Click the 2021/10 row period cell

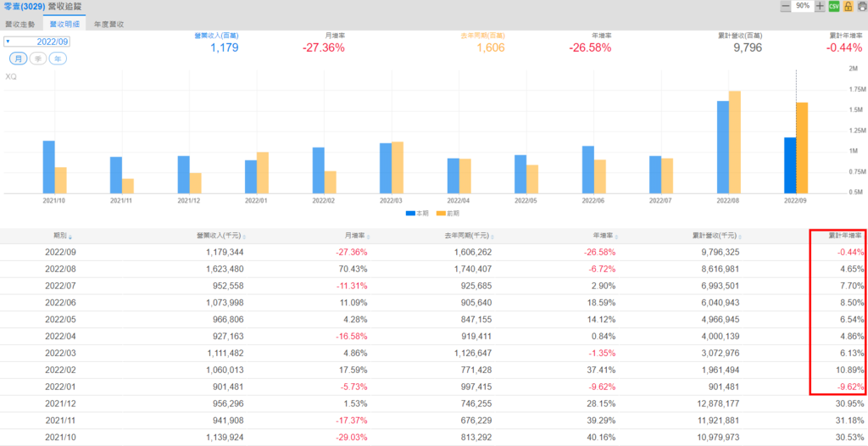60,438
